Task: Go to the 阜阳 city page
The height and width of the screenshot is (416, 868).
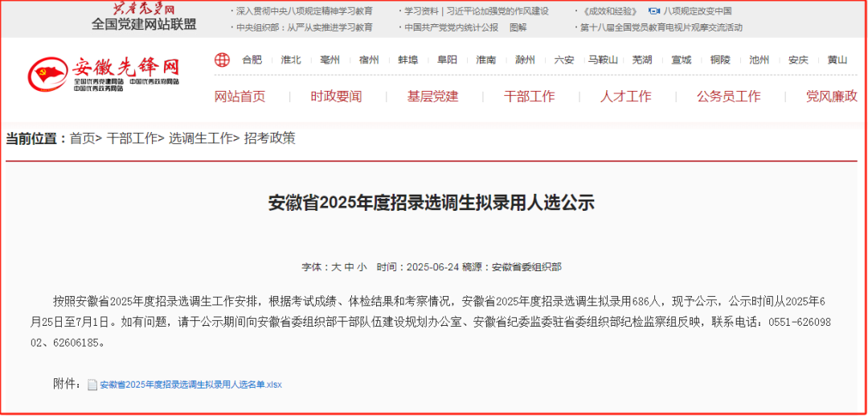Action: pos(447,60)
